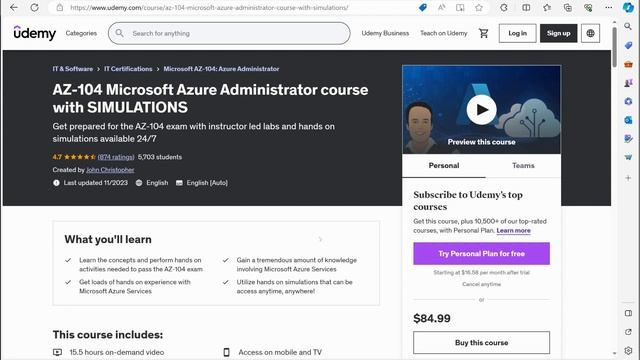The height and width of the screenshot is (360, 640).
Task: Reload the page with the refresh icon
Action: click(35, 7)
